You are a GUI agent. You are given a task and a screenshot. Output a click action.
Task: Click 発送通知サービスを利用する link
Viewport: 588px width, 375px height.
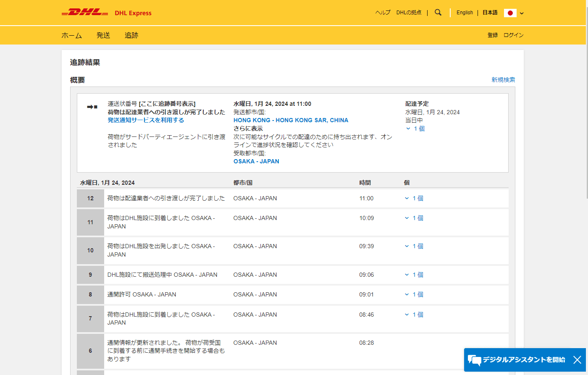[146, 120]
